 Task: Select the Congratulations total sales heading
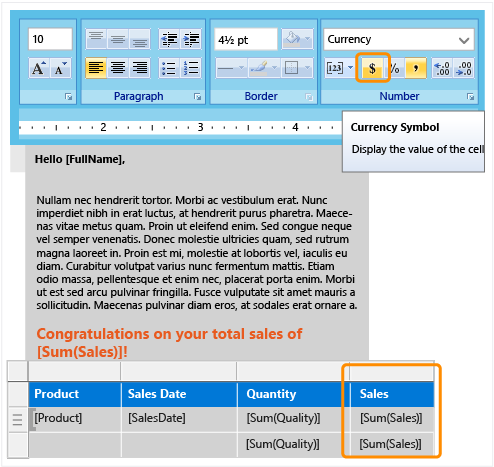[x=169, y=343]
